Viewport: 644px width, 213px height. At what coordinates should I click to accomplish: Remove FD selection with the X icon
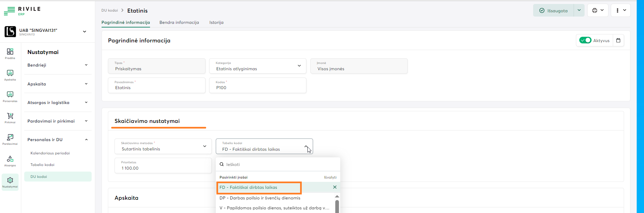point(335,187)
